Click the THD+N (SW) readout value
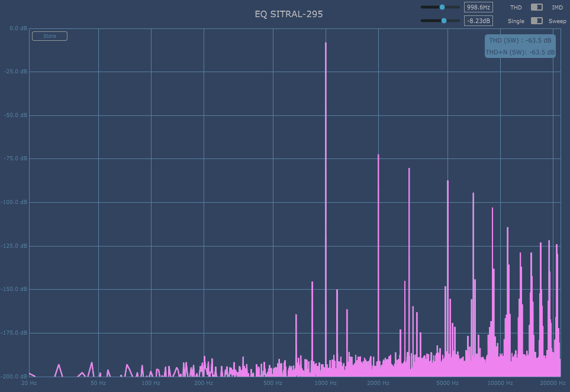 (x=520, y=52)
